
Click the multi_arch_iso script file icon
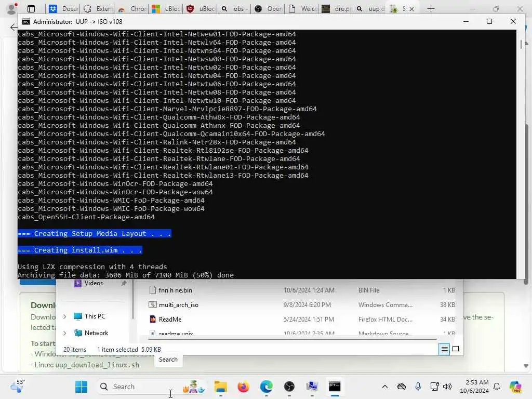[153, 304]
